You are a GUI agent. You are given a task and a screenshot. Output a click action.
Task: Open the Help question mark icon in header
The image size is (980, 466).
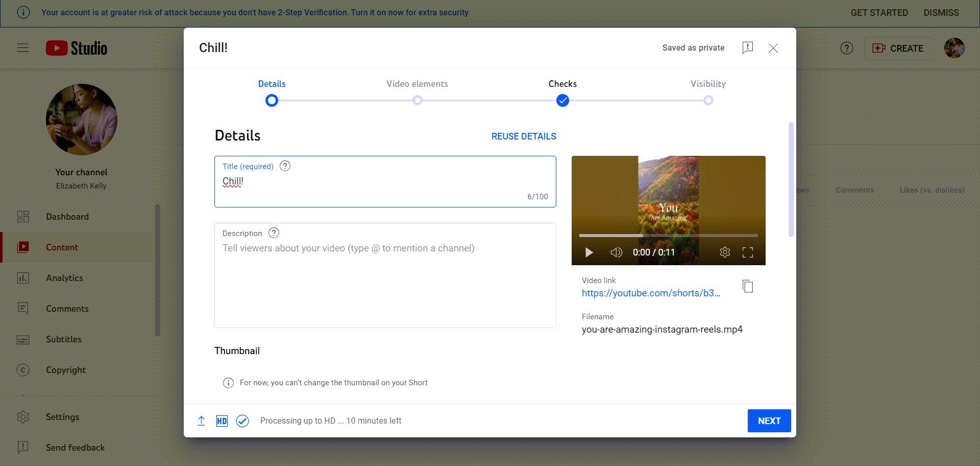(x=847, y=48)
